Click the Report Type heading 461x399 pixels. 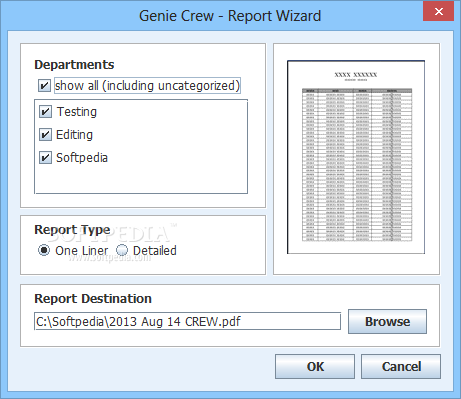click(72, 230)
